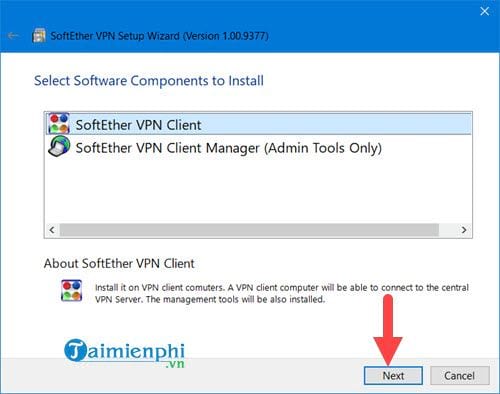The height and width of the screenshot is (394, 500).
Task: Click the 'About SoftEther VPN Client' label
Action: 119,263
